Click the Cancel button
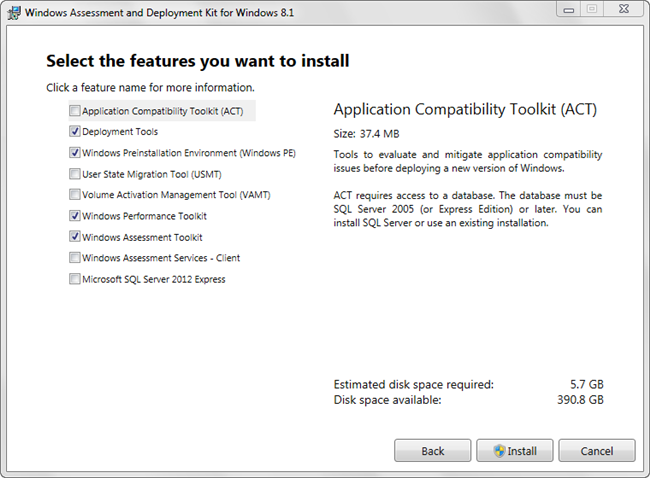This screenshot has width=650, height=478. (597, 451)
